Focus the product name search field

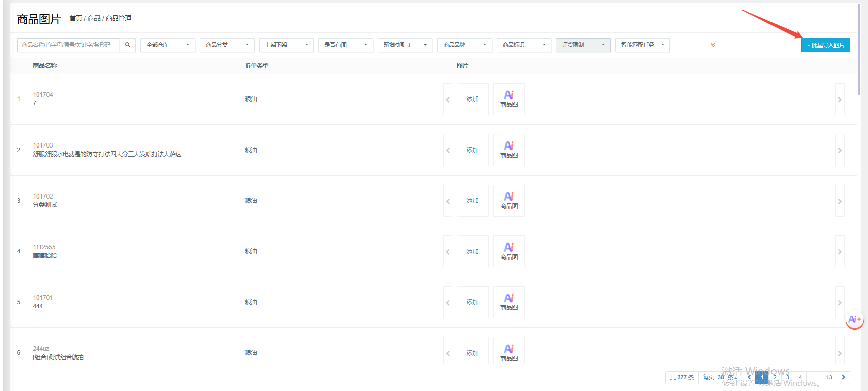pyautogui.click(x=69, y=45)
